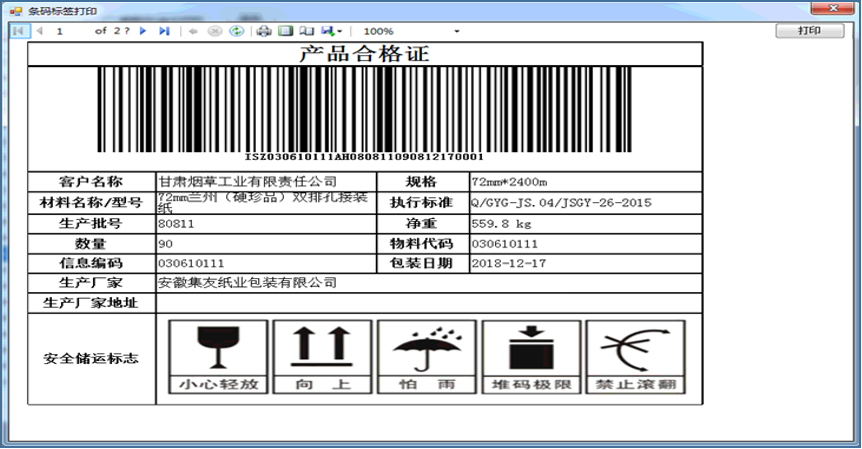Open export save dropdown
862x449 pixels.
click(x=331, y=31)
